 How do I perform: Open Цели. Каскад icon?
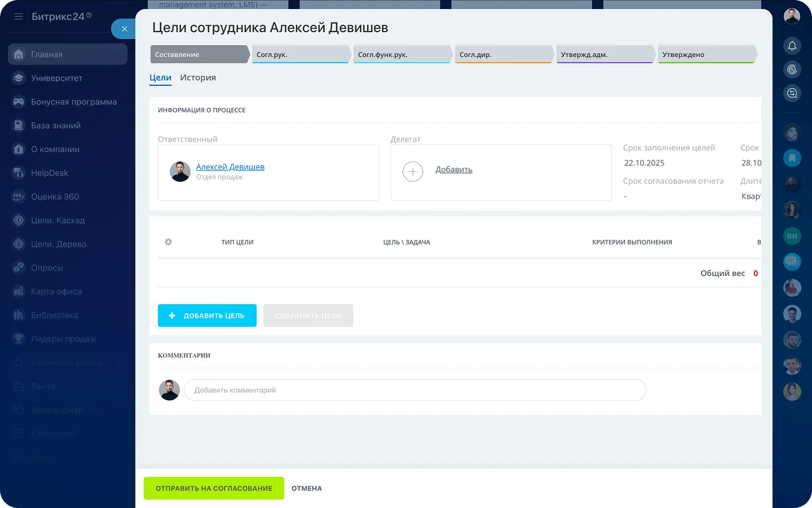click(x=19, y=220)
